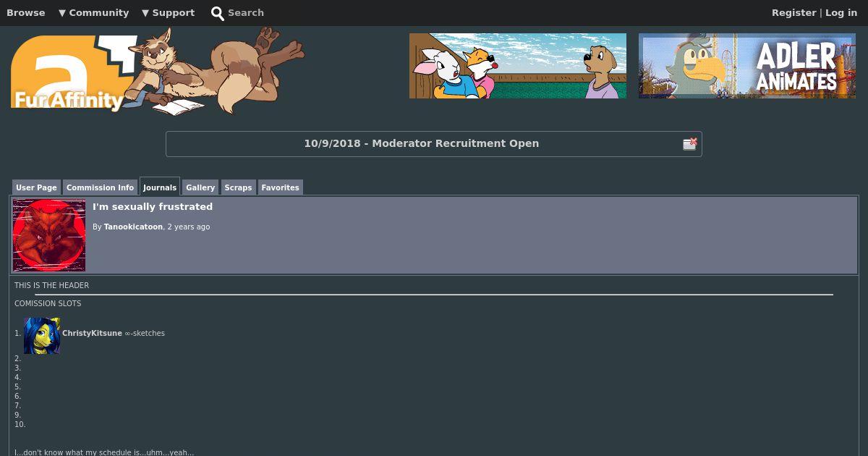Go to the Register link
The width and height of the screenshot is (868, 456).
(x=793, y=12)
